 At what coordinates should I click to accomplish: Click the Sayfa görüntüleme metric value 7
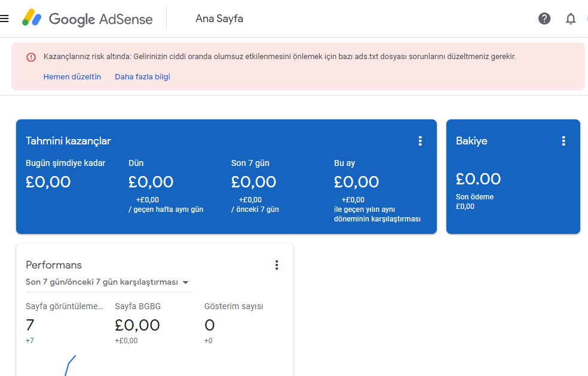point(30,325)
